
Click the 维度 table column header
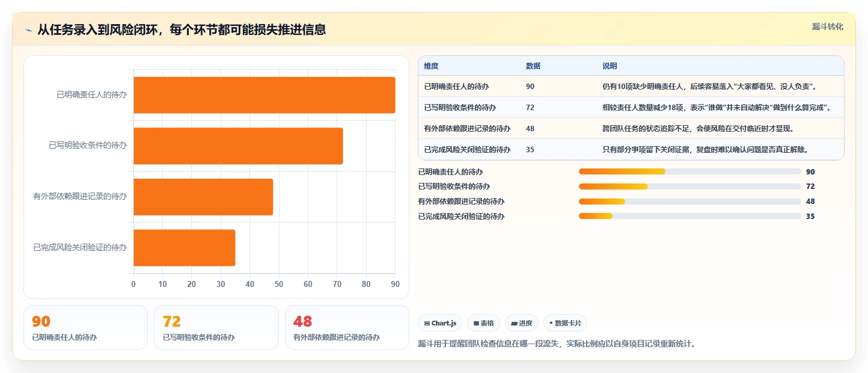click(431, 66)
